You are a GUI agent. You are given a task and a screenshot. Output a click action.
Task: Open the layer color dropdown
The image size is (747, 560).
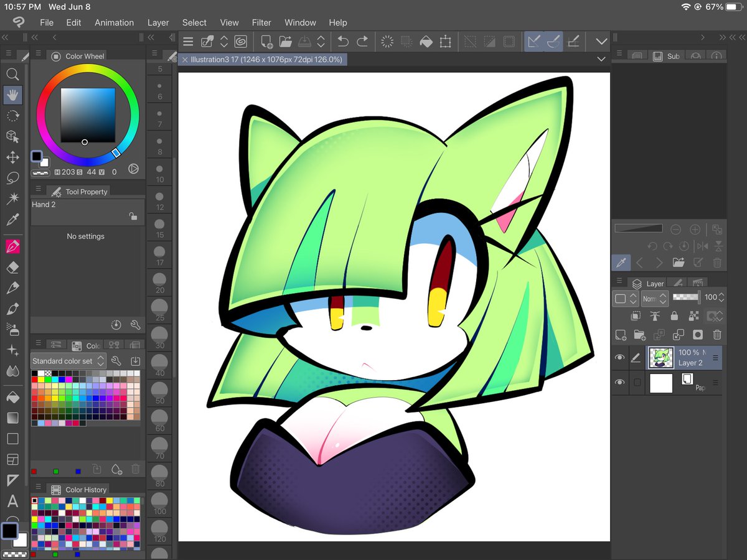coord(626,298)
